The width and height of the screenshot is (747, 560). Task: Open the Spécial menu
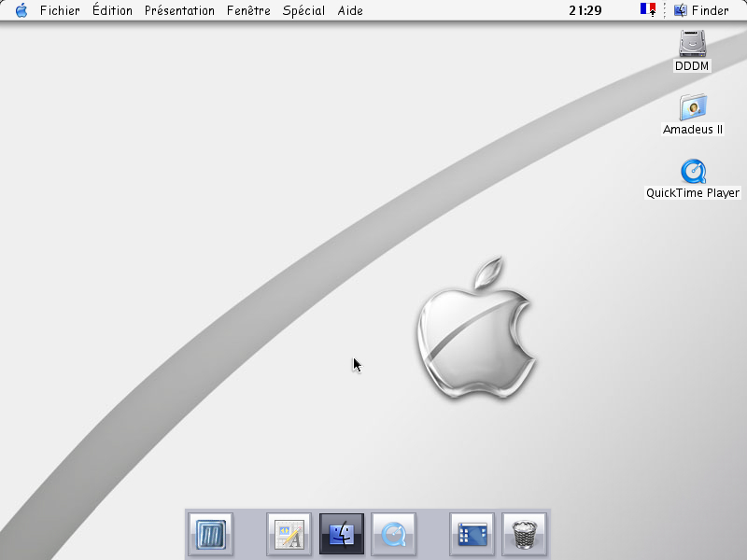(304, 10)
